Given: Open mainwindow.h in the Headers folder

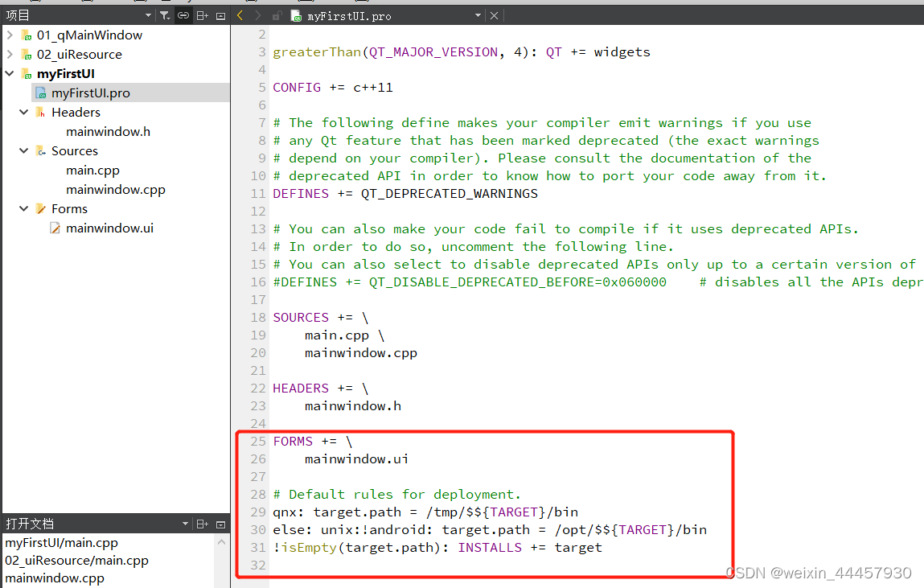Looking at the screenshot, I should pyautogui.click(x=108, y=132).
